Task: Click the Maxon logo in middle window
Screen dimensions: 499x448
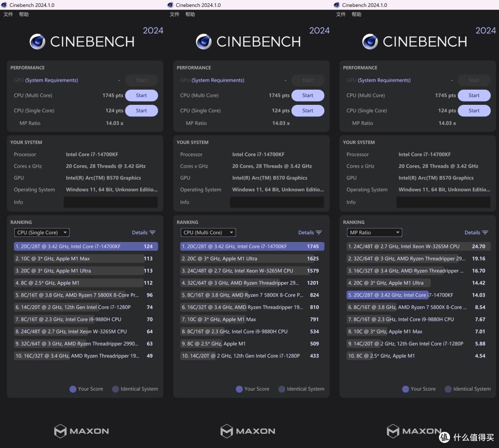Action: [248, 431]
